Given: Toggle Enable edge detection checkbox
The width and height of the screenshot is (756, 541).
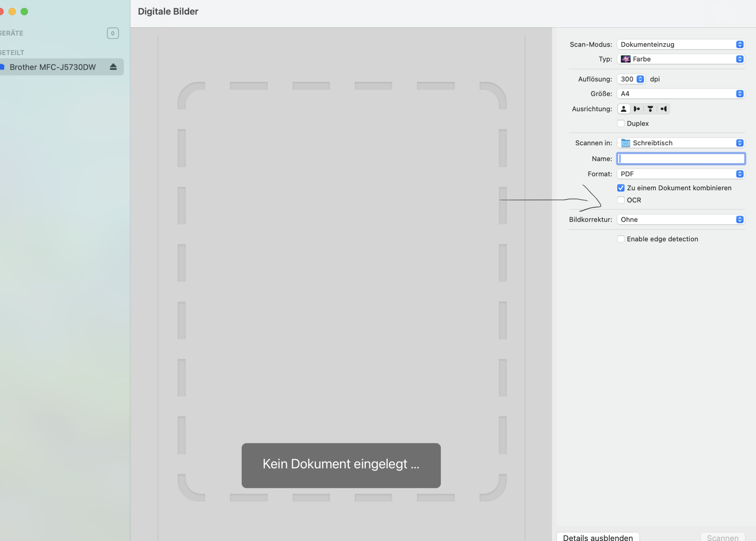Looking at the screenshot, I should tap(621, 239).
